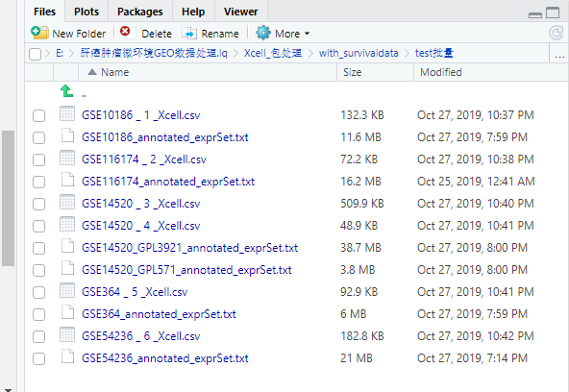Check the box for GSE116174_annotated_exprSet.txt
This screenshot has width=569, height=392.
coord(38,182)
